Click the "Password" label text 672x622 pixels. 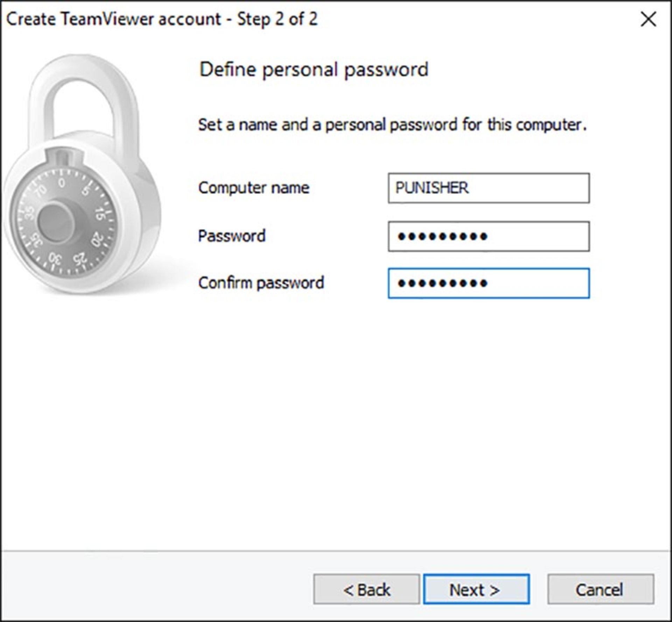tap(232, 236)
